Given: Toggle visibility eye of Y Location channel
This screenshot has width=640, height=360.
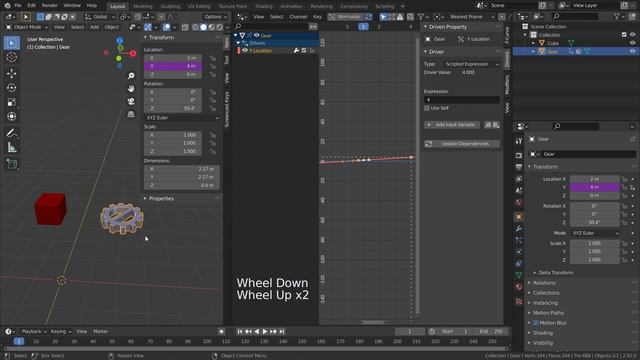Looking at the screenshot, I should click(245, 51).
